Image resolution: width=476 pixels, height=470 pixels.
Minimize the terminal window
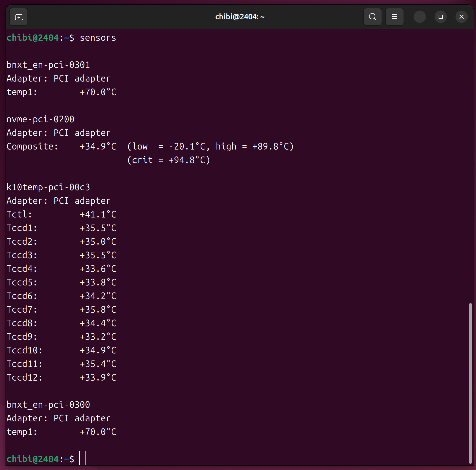[x=420, y=17]
